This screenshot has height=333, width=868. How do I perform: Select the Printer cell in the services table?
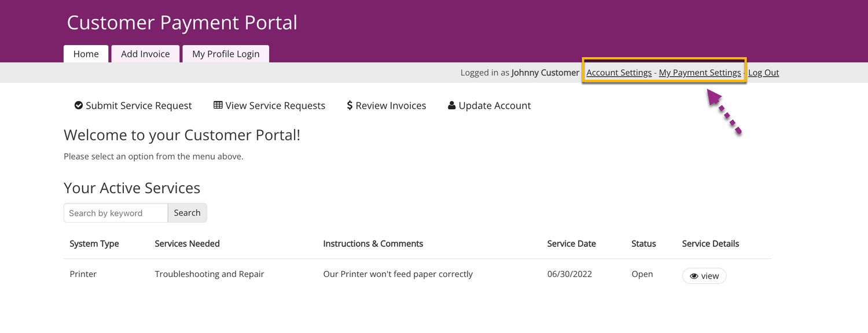[x=83, y=274]
